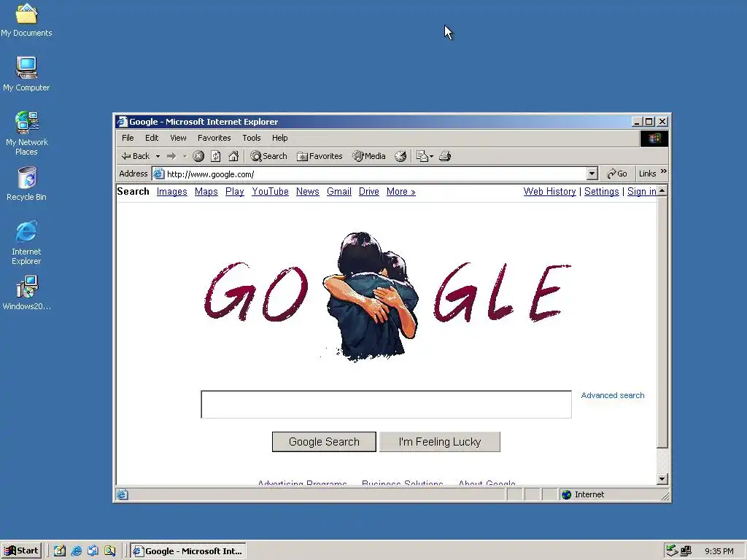Click the page scrollbar up arrow
The width and height of the screenshot is (747, 560).
[x=662, y=191]
